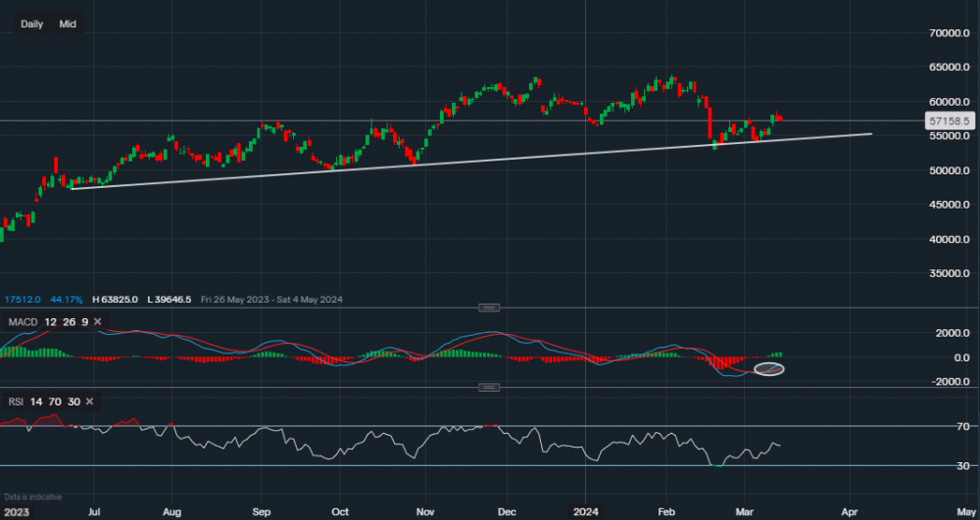Image resolution: width=980 pixels, height=520 pixels.
Task: Open the Mid price type dropdown
Action: click(x=68, y=24)
